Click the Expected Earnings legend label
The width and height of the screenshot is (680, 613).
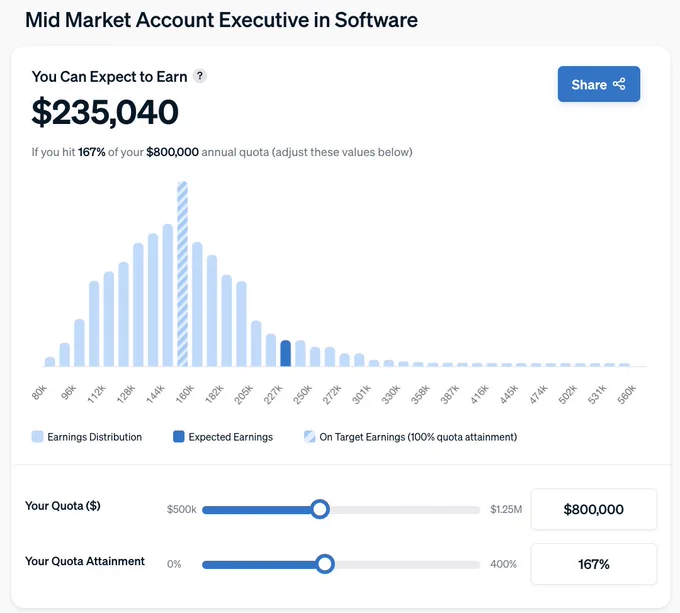pyautogui.click(x=231, y=437)
